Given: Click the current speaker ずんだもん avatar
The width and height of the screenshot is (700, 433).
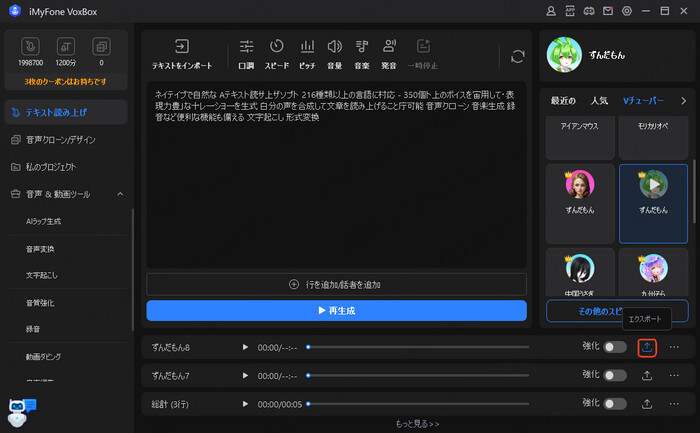Looking at the screenshot, I should pyautogui.click(x=564, y=55).
